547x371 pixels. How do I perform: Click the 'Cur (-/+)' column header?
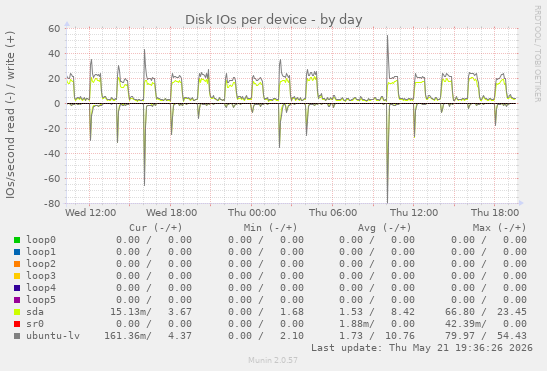click(156, 228)
